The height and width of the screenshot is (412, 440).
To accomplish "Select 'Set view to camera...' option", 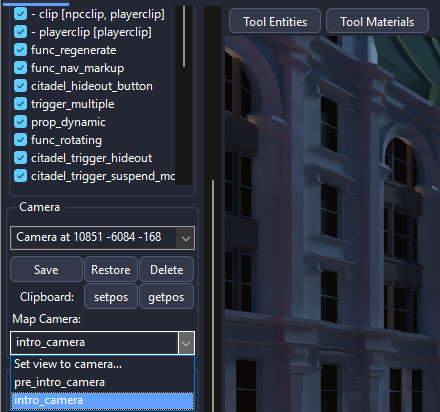I will click(102, 364).
